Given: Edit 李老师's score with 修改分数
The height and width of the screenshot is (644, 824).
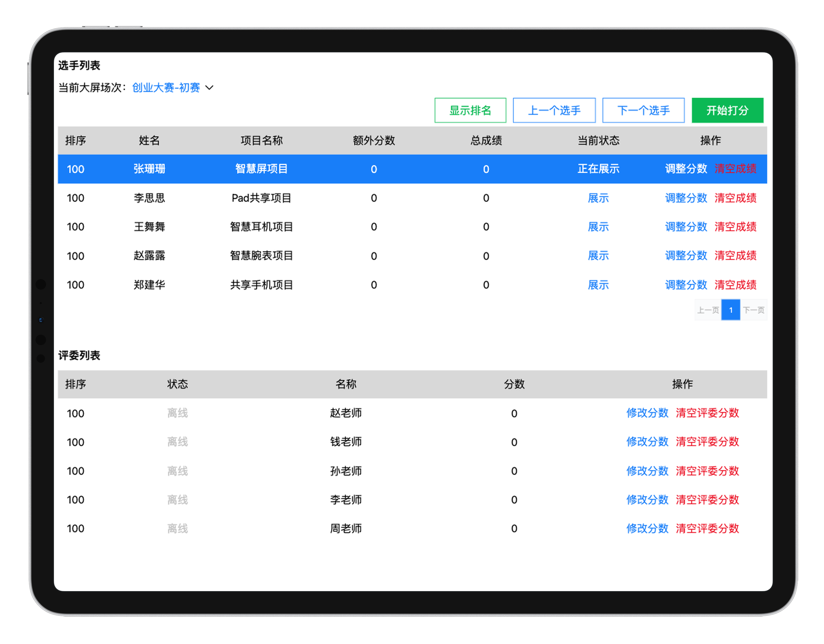Looking at the screenshot, I should (647, 500).
